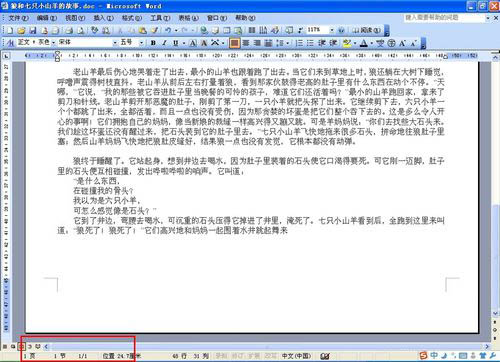
Task: Click the help question input field
Action: click(444, 17)
